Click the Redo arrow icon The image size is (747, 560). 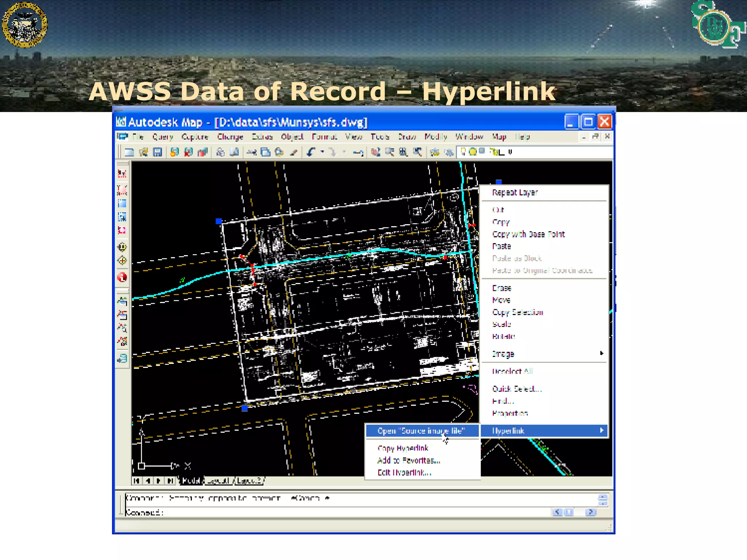[x=333, y=152]
